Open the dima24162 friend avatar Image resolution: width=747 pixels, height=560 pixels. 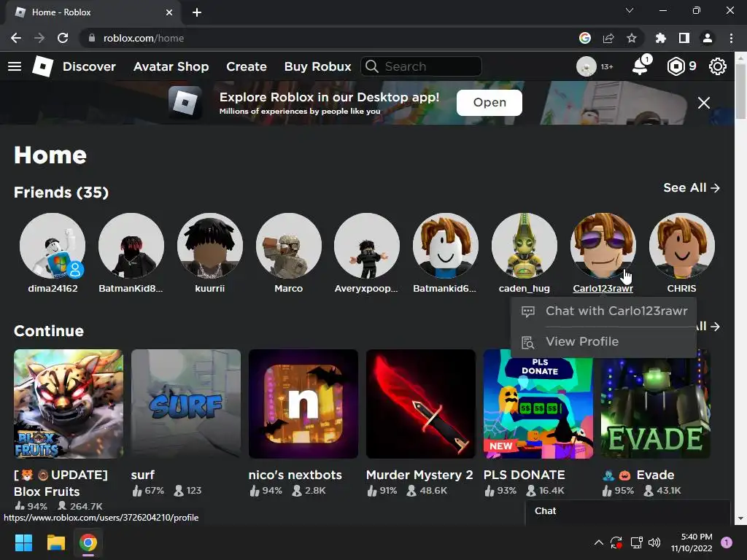click(x=53, y=246)
